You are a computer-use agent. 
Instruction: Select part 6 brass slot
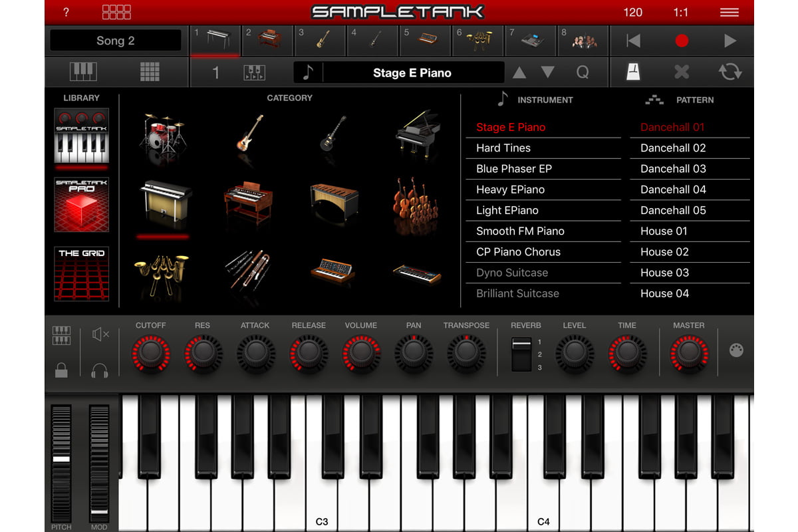click(x=478, y=41)
